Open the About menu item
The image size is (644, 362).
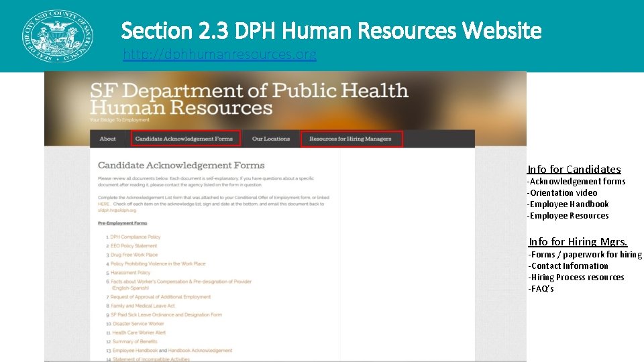click(107, 139)
